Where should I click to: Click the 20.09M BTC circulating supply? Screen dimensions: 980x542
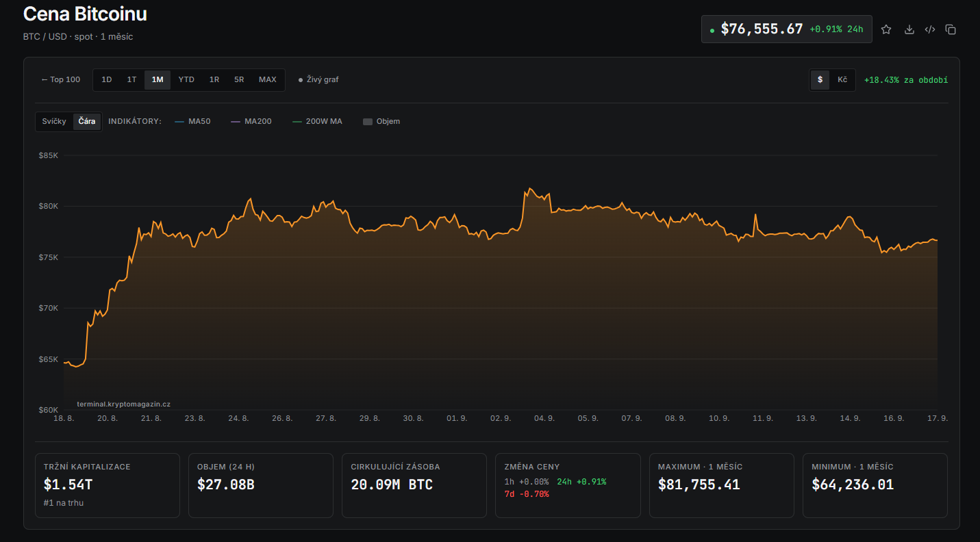(x=392, y=485)
